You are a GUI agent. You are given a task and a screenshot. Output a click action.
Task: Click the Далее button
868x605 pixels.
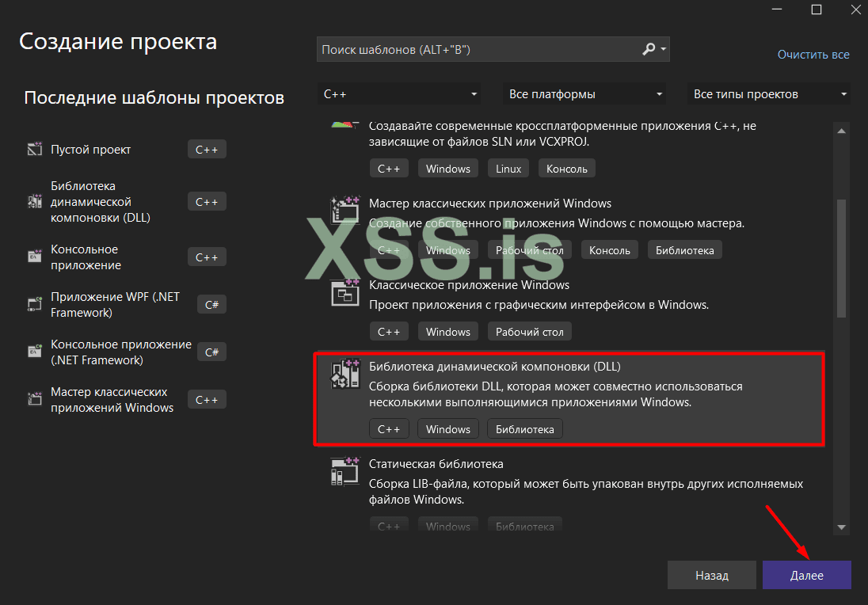tap(806, 575)
